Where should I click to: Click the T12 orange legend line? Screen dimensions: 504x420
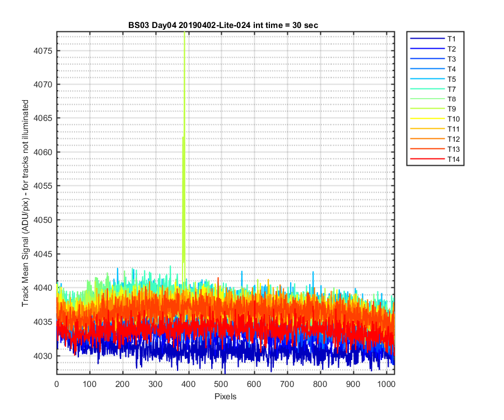(427, 139)
